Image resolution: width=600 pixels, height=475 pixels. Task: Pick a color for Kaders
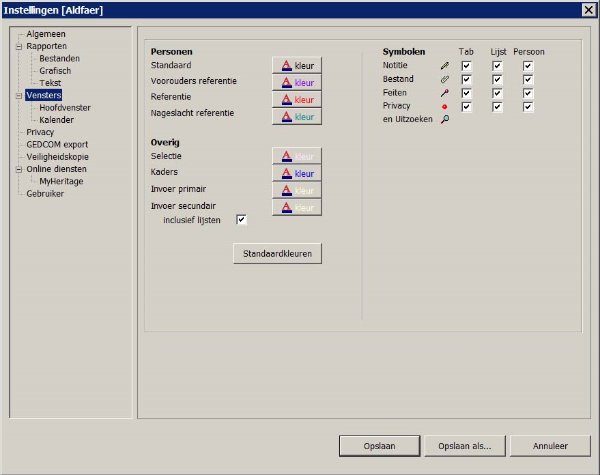(297, 173)
